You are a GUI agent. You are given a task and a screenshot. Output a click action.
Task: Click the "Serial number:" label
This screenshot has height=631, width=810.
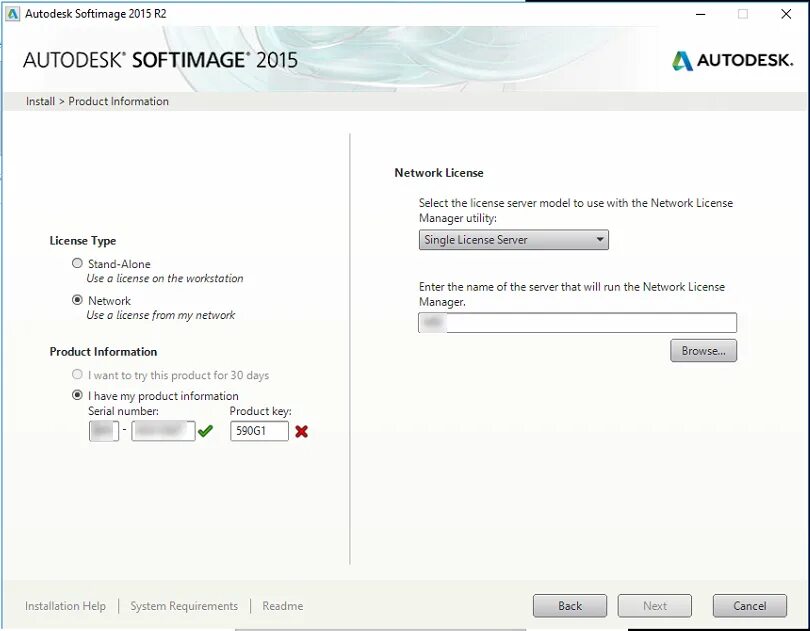pyautogui.click(x=123, y=411)
